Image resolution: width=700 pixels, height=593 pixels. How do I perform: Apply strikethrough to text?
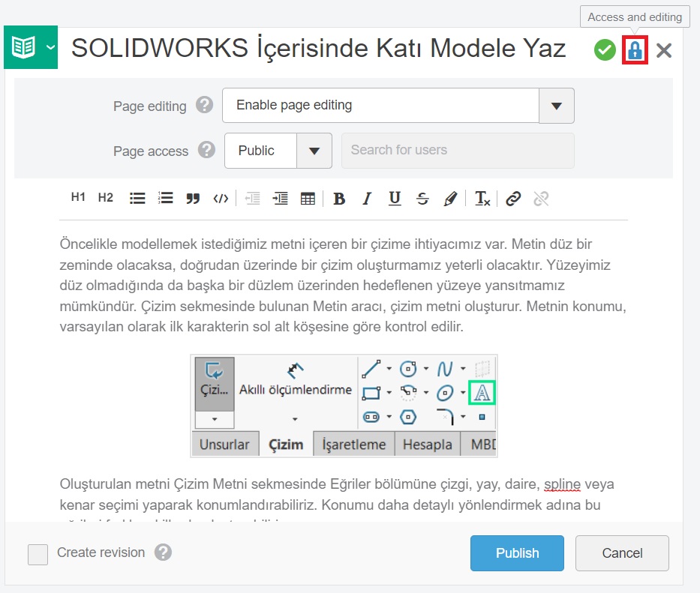click(422, 199)
